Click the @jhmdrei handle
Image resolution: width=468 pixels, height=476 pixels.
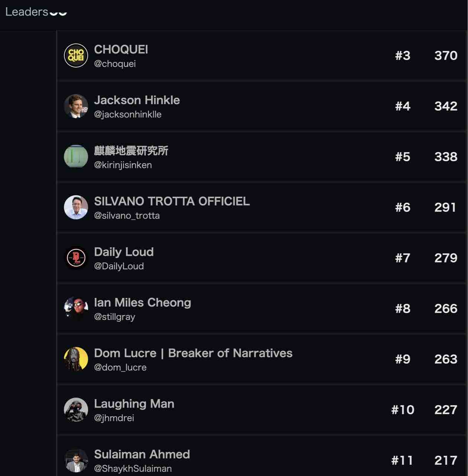(x=114, y=418)
